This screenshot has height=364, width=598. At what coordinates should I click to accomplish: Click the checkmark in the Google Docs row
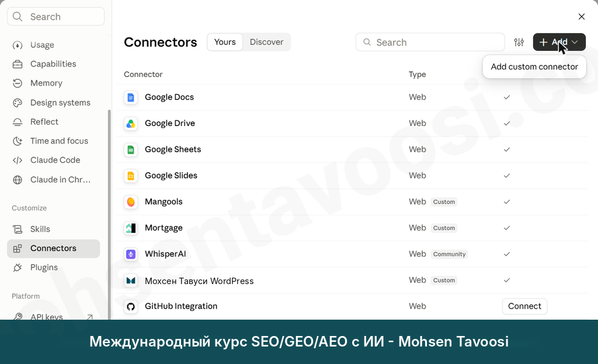tap(507, 97)
